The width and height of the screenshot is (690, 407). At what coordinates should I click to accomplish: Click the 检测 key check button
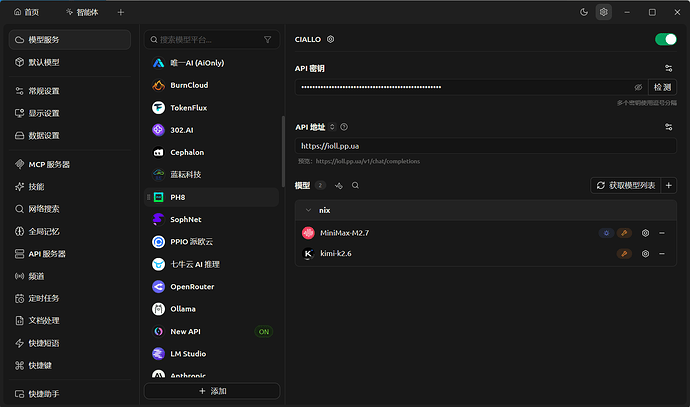[x=662, y=87]
